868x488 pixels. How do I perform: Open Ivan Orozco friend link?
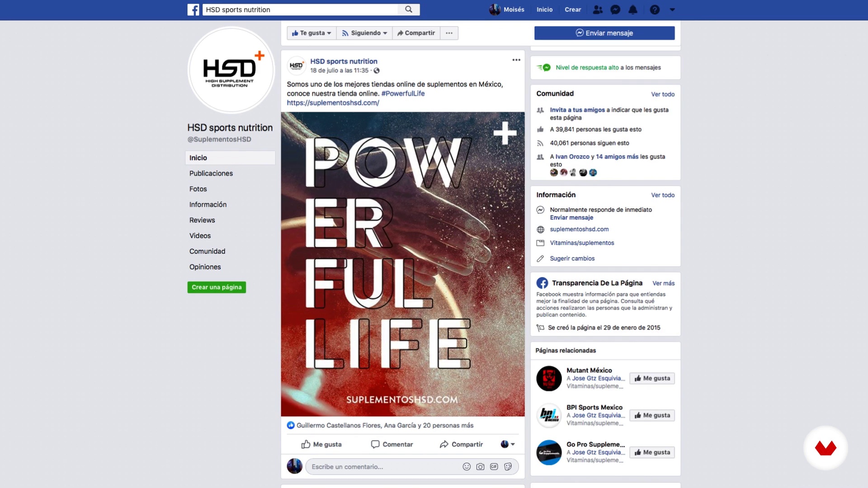572,156
